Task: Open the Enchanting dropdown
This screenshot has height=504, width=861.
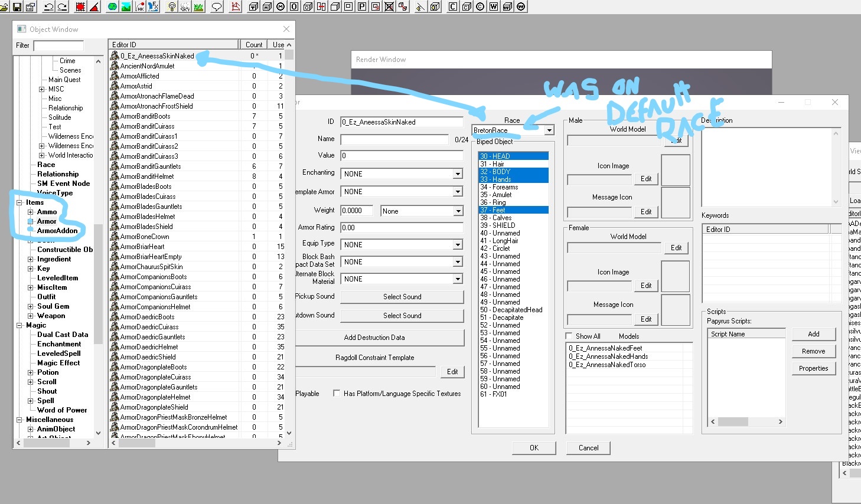Action: pos(458,174)
